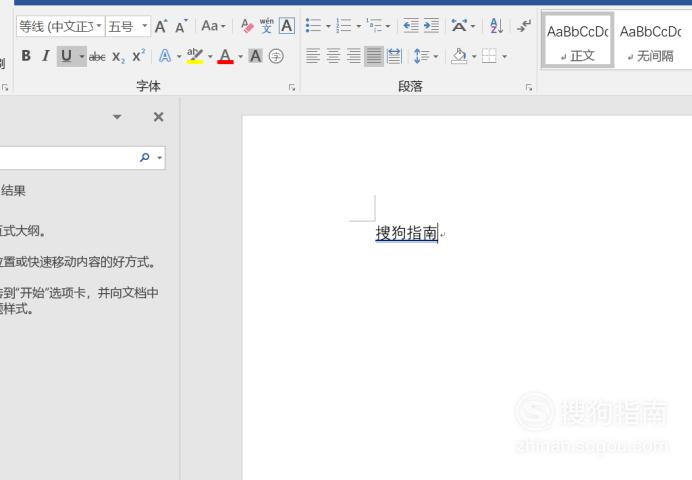Apply paragraph shading fill
This screenshot has height=480, width=692.
[459, 56]
